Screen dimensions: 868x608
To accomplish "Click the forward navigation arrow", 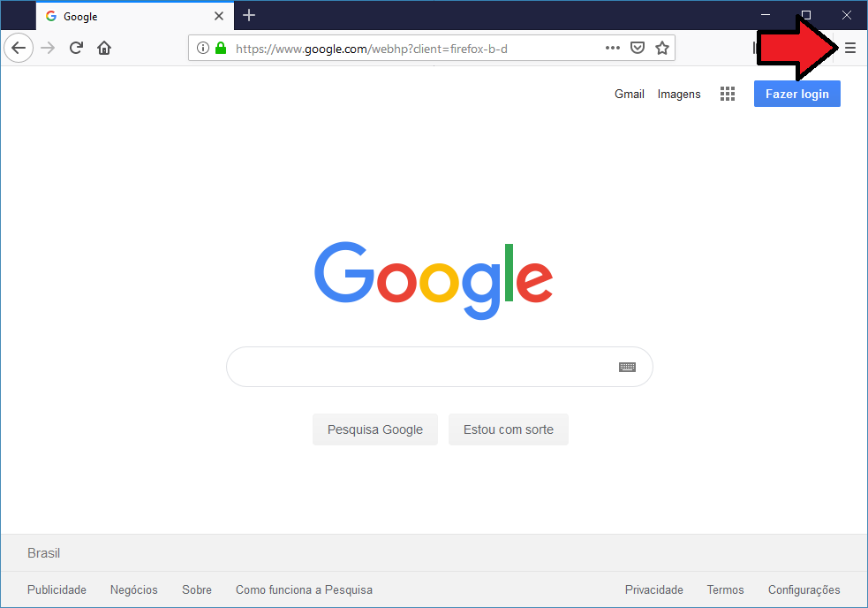I will [x=49, y=49].
